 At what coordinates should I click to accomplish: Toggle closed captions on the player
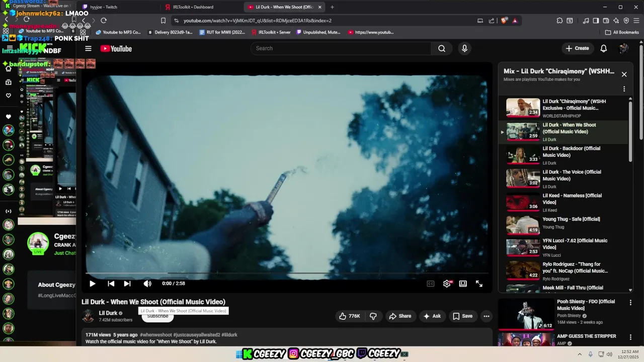pos(430,284)
